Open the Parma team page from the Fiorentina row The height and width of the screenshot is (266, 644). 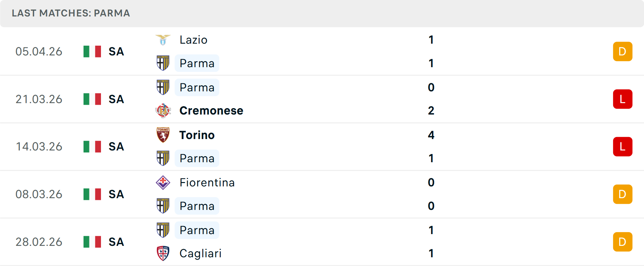pyautogui.click(x=197, y=206)
